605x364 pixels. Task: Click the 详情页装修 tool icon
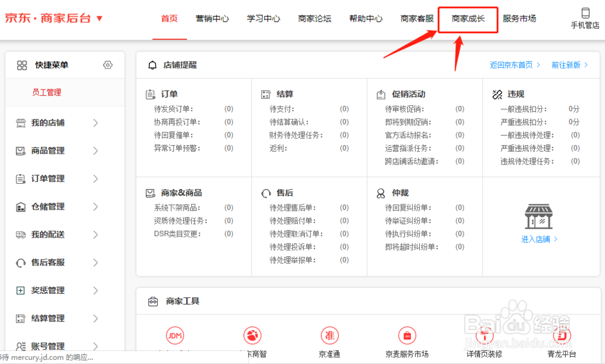(483, 336)
